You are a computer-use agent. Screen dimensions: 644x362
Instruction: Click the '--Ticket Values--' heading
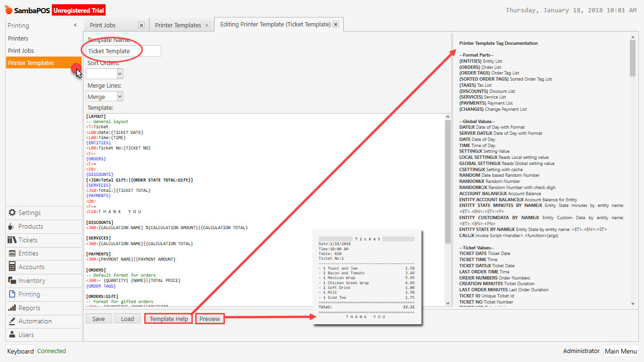pyautogui.click(x=477, y=247)
